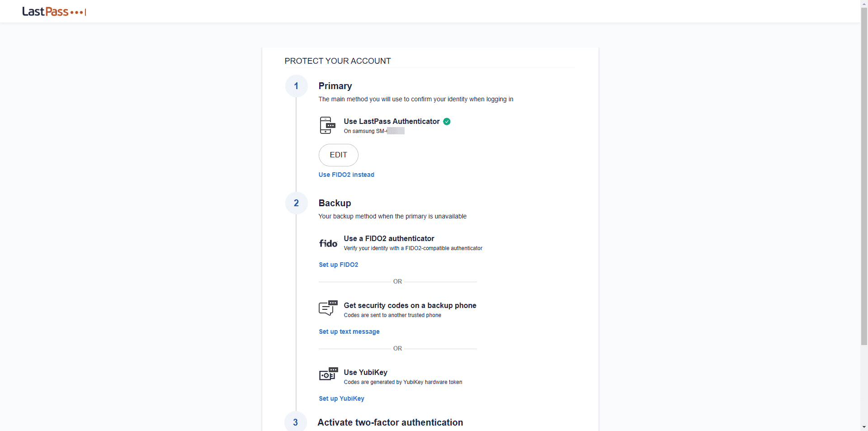Viewport: 868px width, 431px height.
Task: Click the scrollbar down arrow
Action: coord(864,427)
